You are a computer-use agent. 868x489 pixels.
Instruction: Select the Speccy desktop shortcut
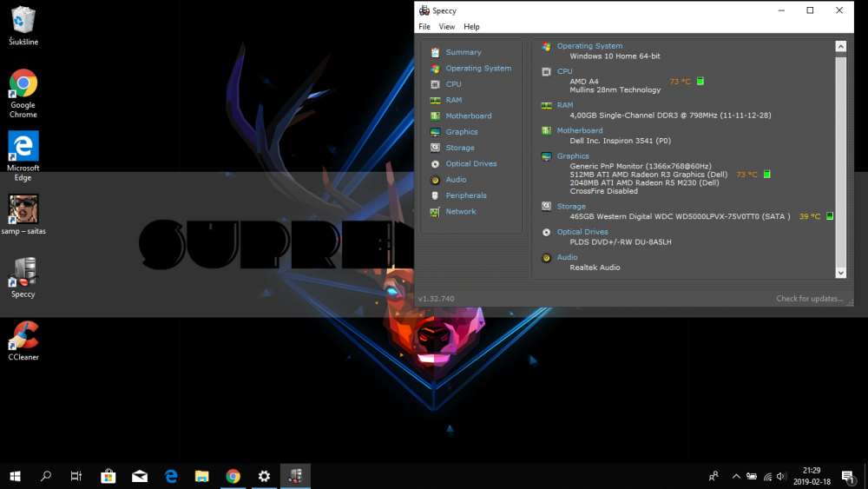pyautogui.click(x=23, y=277)
